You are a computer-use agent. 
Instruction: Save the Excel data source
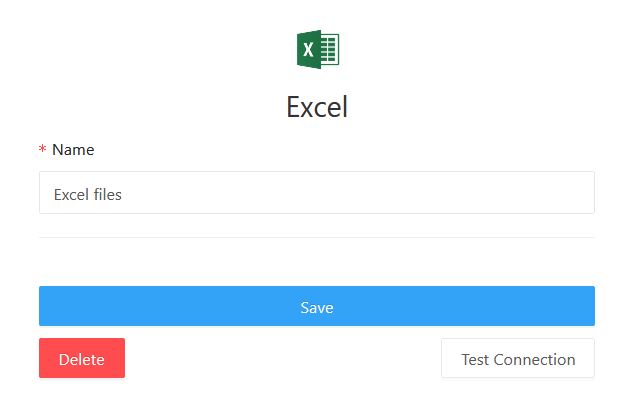317,306
